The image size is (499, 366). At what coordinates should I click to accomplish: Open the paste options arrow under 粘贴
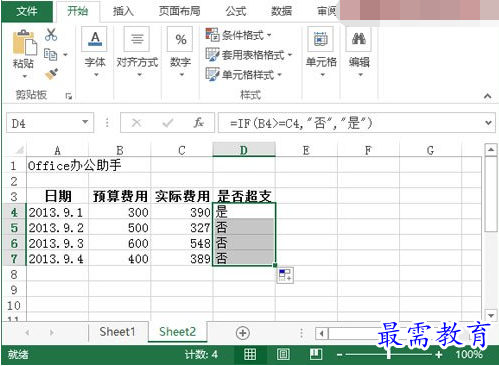click(x=25, y=76)
